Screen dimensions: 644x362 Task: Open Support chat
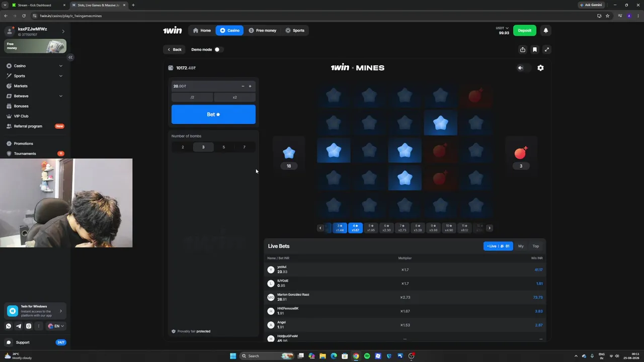tap(35, 342)
